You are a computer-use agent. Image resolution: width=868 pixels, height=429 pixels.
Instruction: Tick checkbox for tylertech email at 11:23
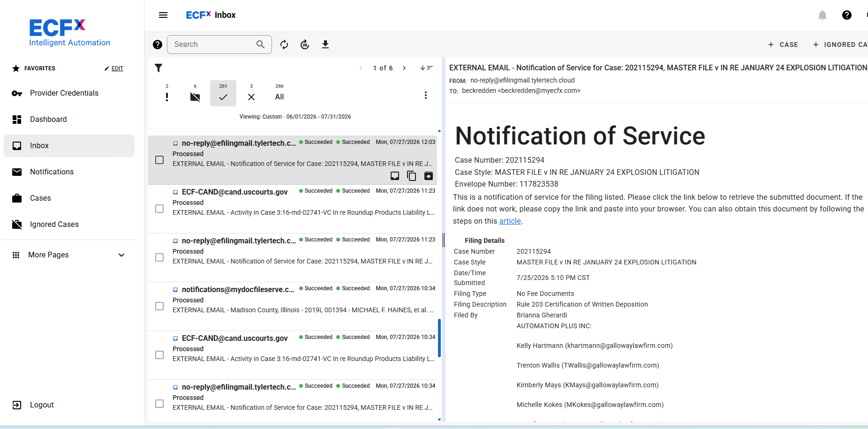click(159, 258)
